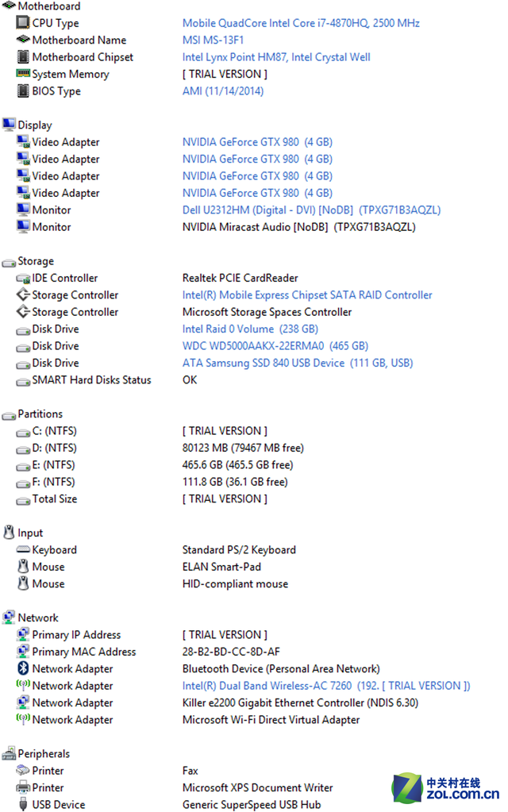This screenshot has height=812, width=508.
Task: Click the Bluetooth Network Adapter icon
Action: pyautogui.click(x=23, y=668)
